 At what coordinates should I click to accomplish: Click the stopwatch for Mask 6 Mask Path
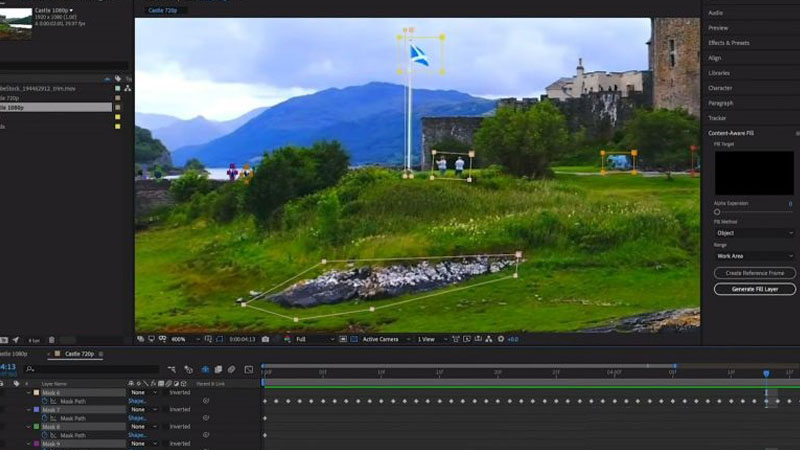click(45, 401)
